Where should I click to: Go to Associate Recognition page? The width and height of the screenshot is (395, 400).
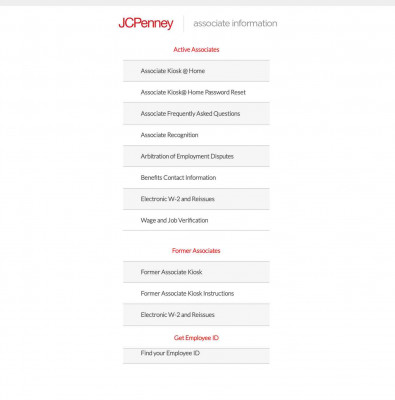pos(196,135)
